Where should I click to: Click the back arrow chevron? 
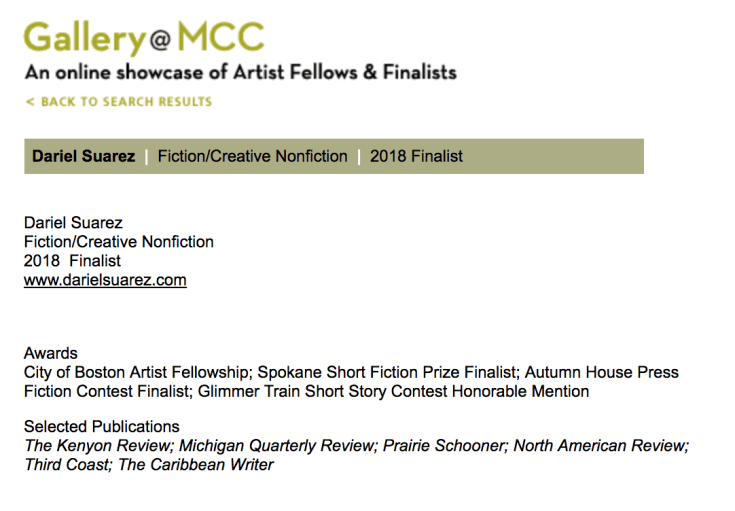coord(30,102)
